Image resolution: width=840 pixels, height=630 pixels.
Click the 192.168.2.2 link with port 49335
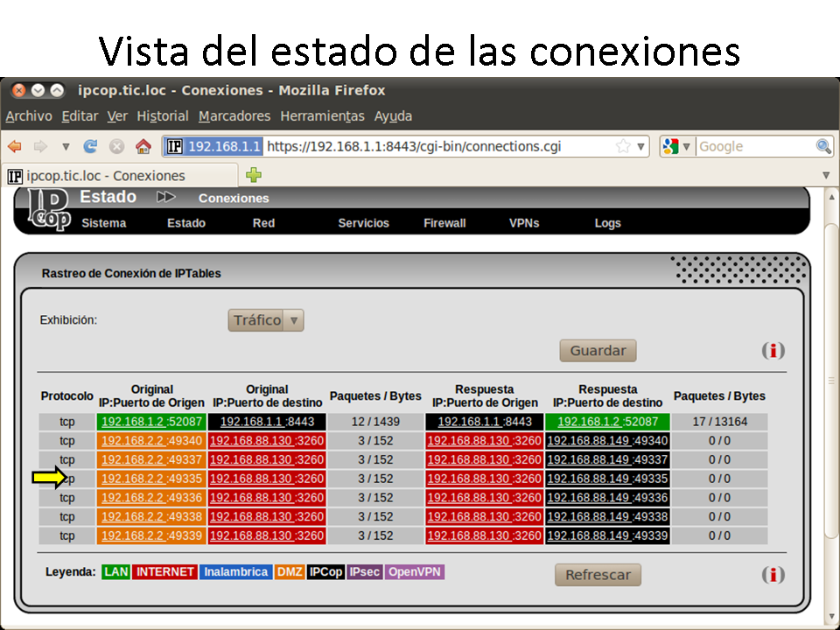133,479
